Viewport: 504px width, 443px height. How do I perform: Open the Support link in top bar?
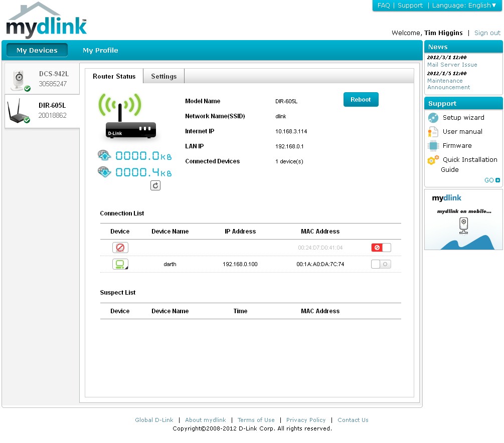click(410, 6)
